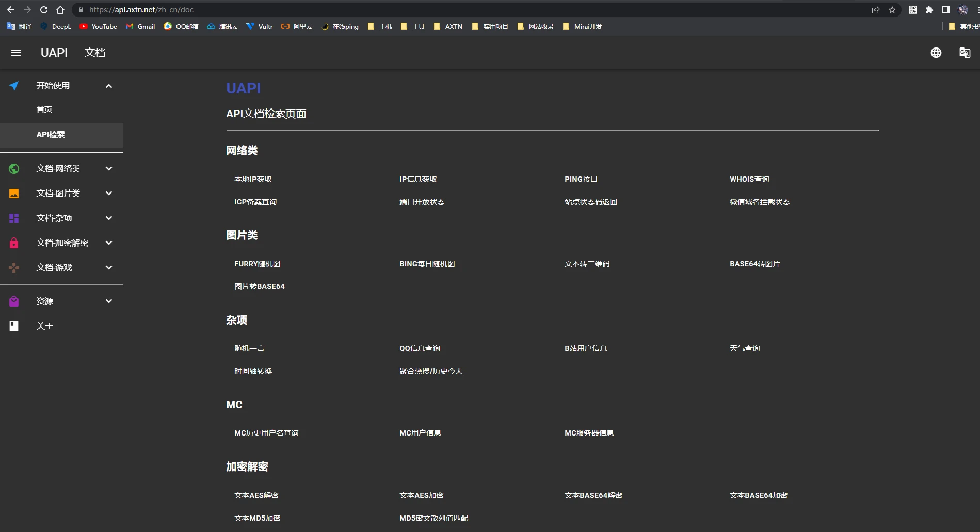Open 微信域名拦截状态 link
980x532 pixels.
[760, 202]
